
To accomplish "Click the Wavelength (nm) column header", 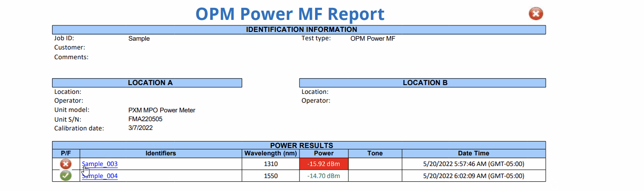I will tap(271, 153).
